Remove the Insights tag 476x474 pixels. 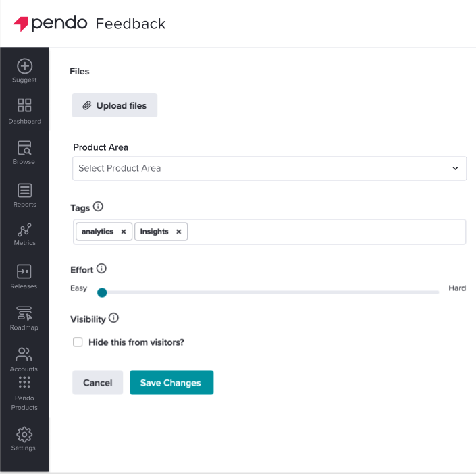click(x=178, y=232)
